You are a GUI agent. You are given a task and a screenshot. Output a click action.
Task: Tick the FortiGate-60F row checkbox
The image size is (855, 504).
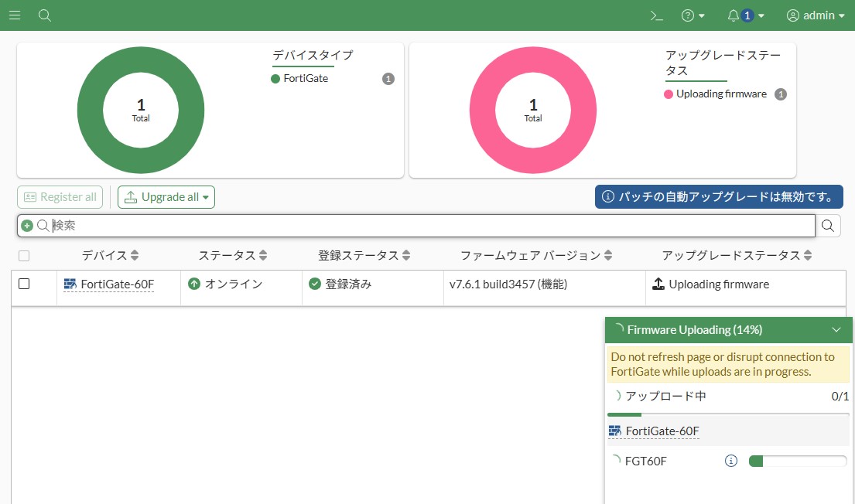coord(24,284)
